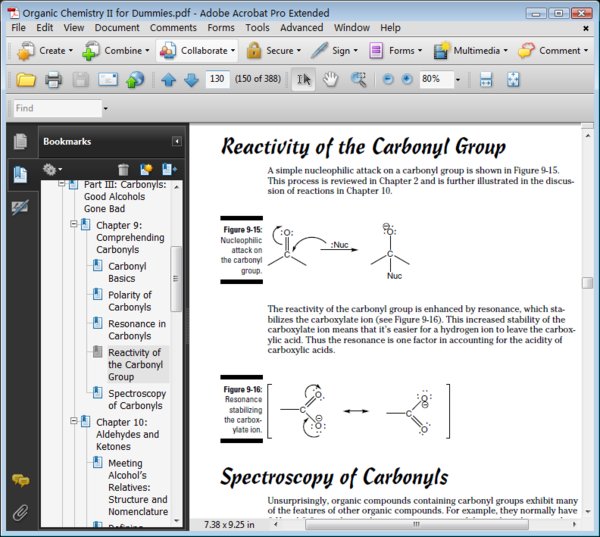The width and height of the screenshot is (600, 537).
Task: Collapse the Chapter 10 bookmark node
Action: click(x=74, y=422)
